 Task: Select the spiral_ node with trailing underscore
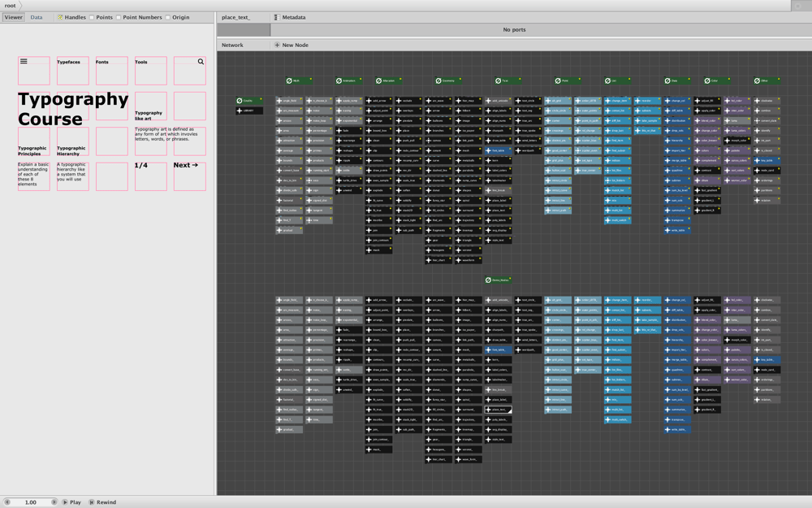469,400
